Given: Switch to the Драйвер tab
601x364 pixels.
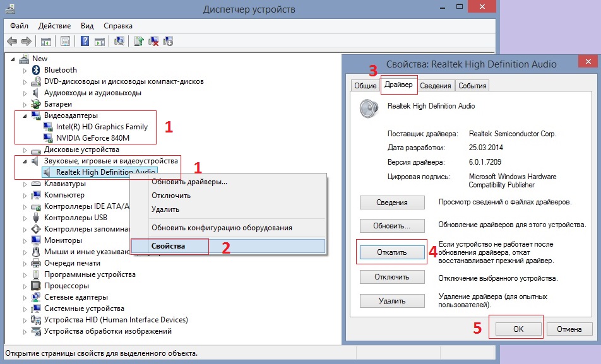Looking at the screenshot, I should (398, 85).
